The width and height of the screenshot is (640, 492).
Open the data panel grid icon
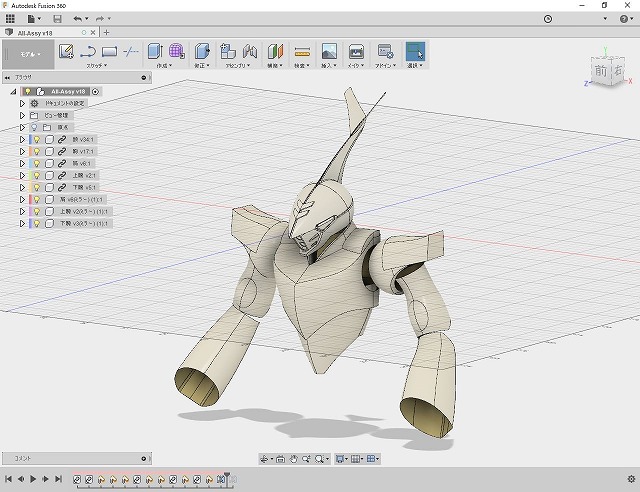10,18
